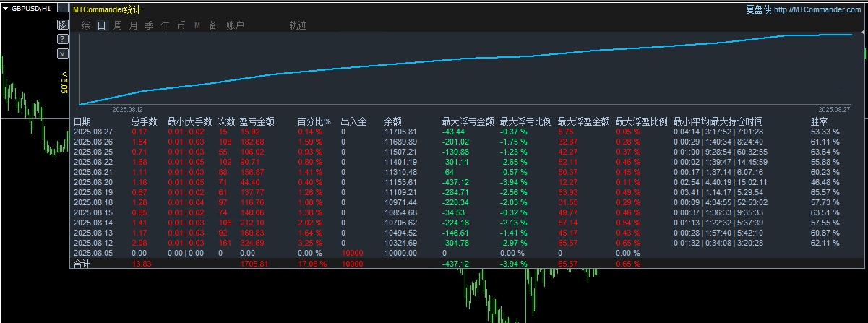868x323 pixels.
Task: Click the holding time 60:32:55 cell
Action: [748, 152]
